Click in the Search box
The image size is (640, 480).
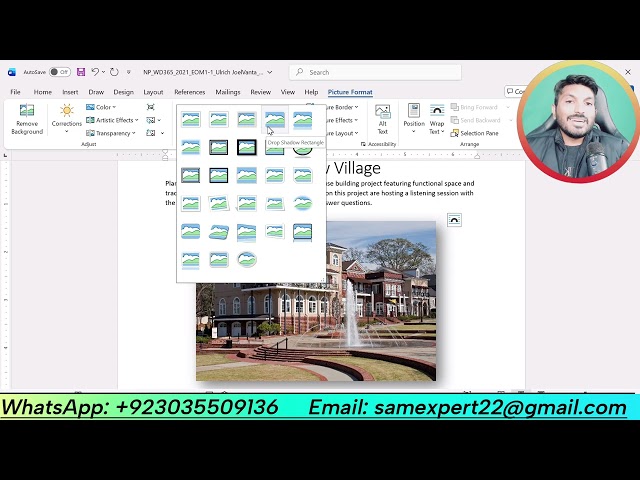click(376, 72)
